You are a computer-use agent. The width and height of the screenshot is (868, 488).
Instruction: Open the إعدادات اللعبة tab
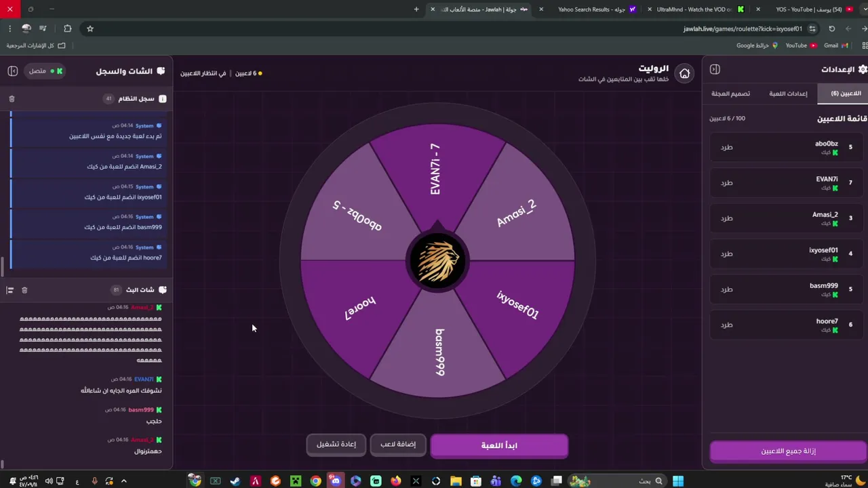coord(788,94)
